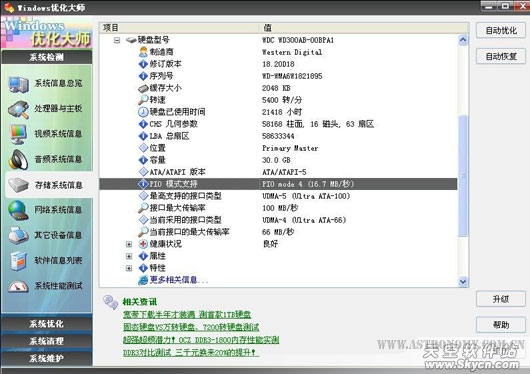Click value 5400 转/分

coord(282,100)
